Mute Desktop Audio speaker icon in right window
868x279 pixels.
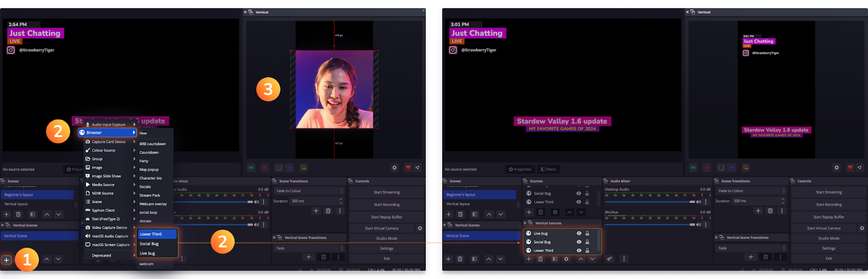[699, 201]
